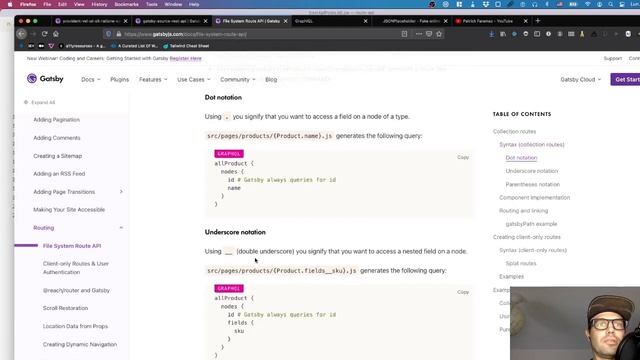Open page actions three-dots menu in address bar

click(419, 34)
